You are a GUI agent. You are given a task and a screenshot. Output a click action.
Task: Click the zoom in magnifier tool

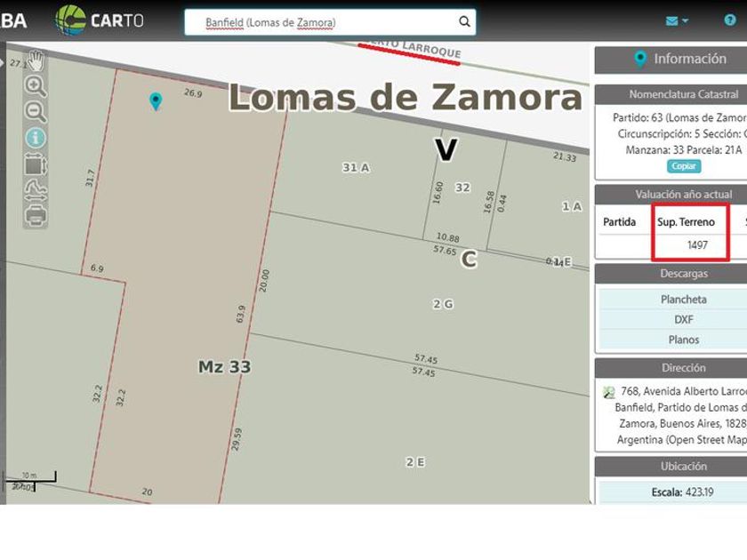coord(36,87)
